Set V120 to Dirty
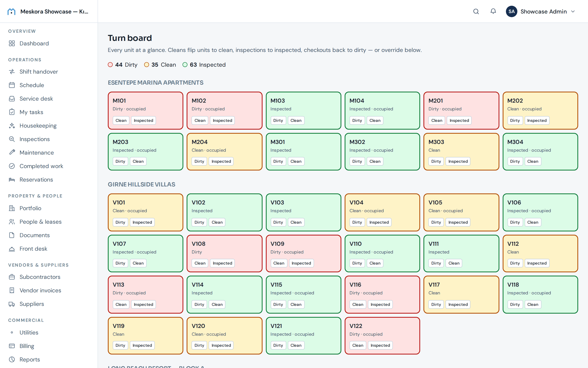 pyautogui.click(x=199, y=345)
